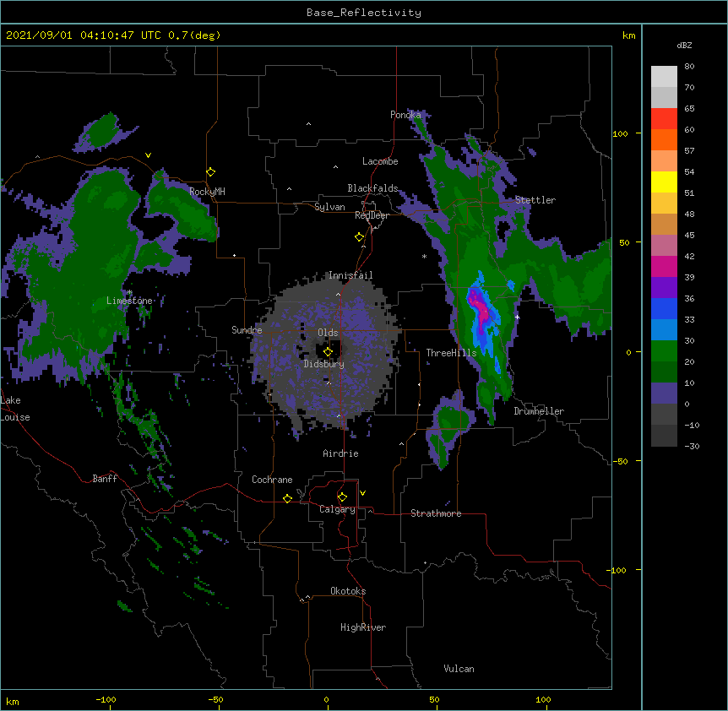This screenshot has height=711, width=728.
Task: Click the km unit label at the top right
Action: click(x=628, y=35)
